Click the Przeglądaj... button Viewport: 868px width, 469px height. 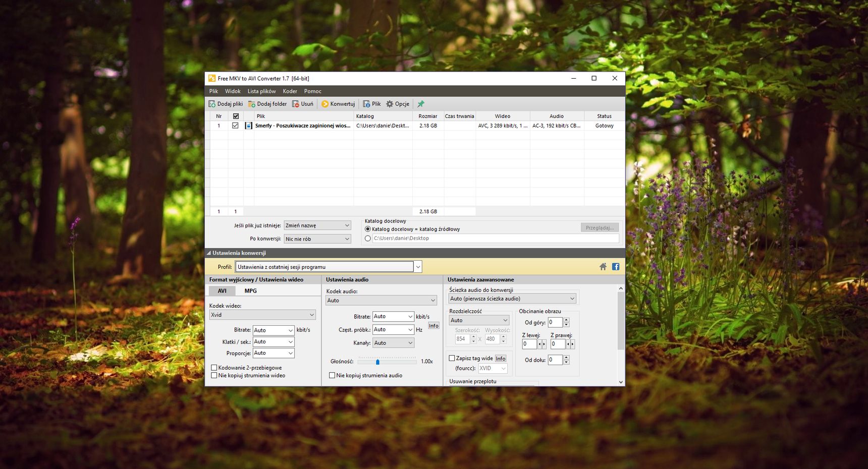click(x=600, y=228)
